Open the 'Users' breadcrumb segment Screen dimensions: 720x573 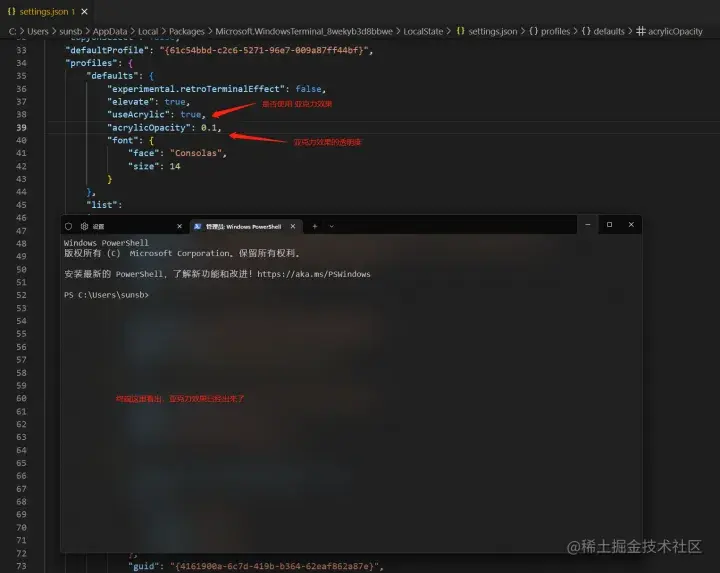(38, 31)
